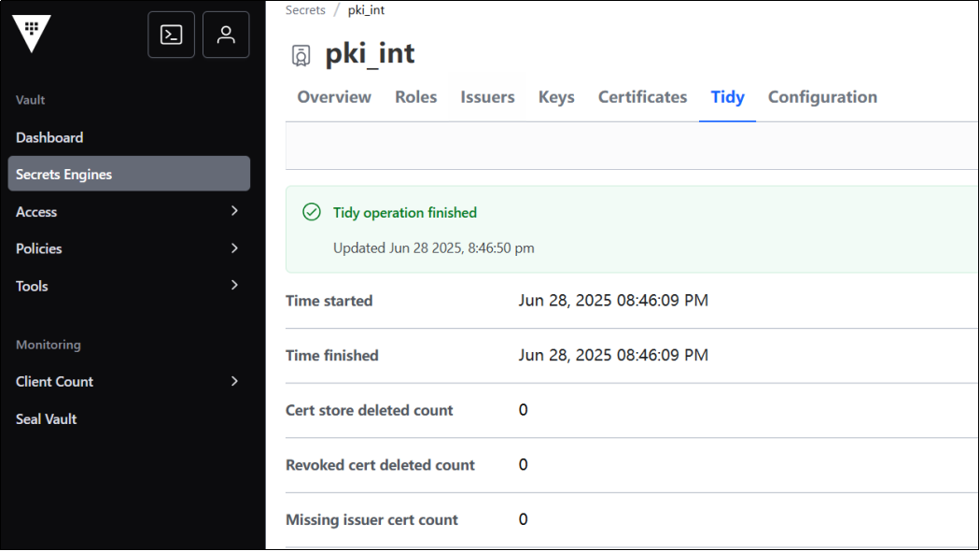This screenshot has width=980, height=551.
Task: Switch to the Overview tab
Action: point(333,96)
